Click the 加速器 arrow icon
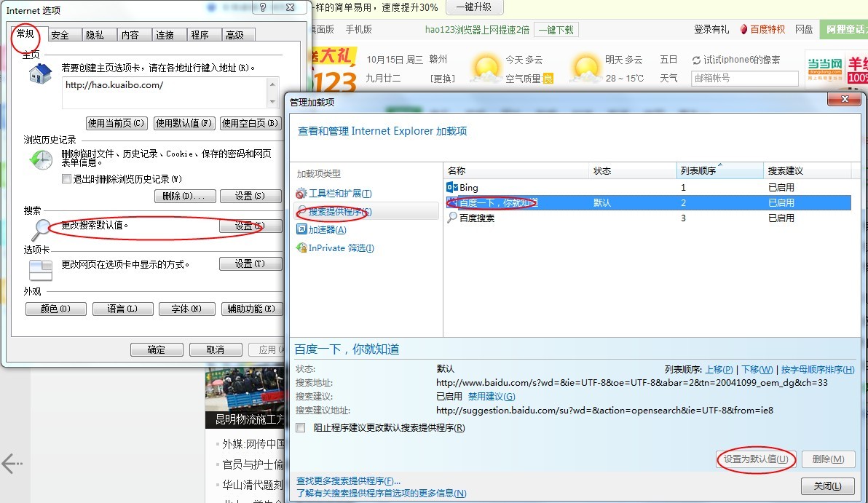The height and width of the screenshot is (503, 868). click(x=301, y=229)
